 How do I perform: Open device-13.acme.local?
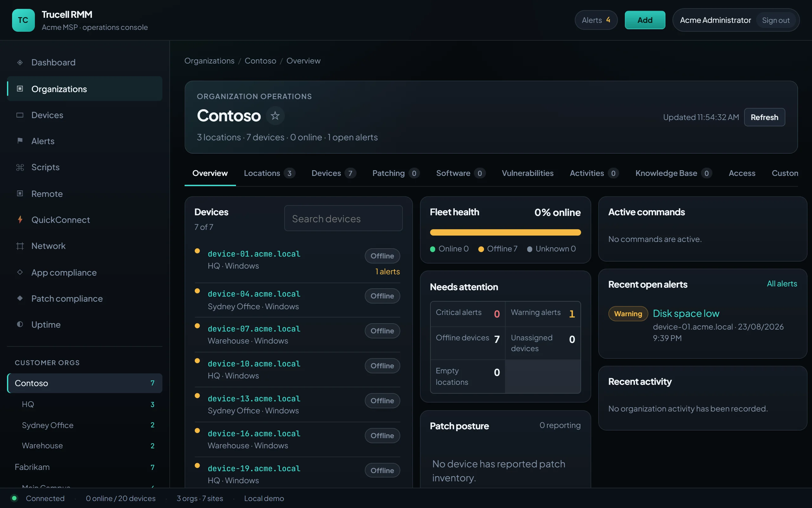(254, 399)
